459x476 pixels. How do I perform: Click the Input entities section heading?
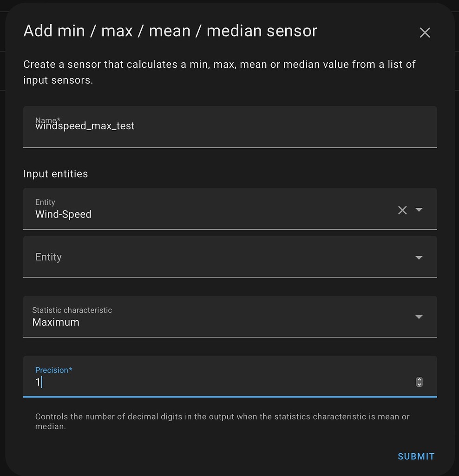[55, 174]
